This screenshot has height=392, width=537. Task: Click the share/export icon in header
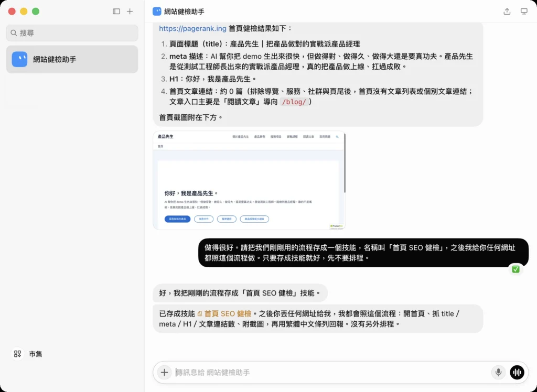tap(507, 12)
